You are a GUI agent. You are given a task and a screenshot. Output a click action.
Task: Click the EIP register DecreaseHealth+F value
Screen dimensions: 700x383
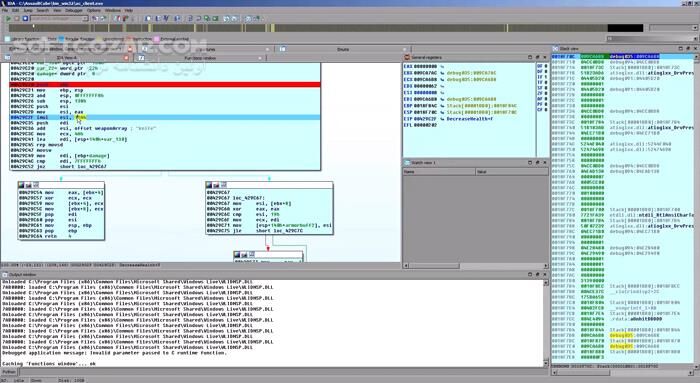(470, 119)
